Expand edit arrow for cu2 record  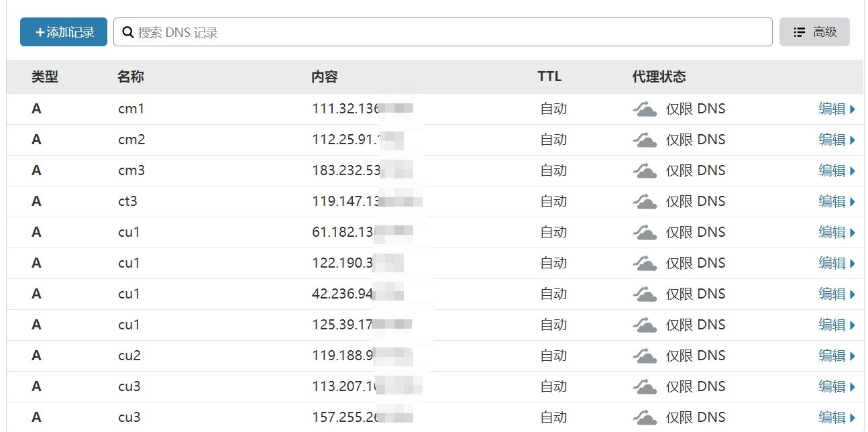point(853,356)
